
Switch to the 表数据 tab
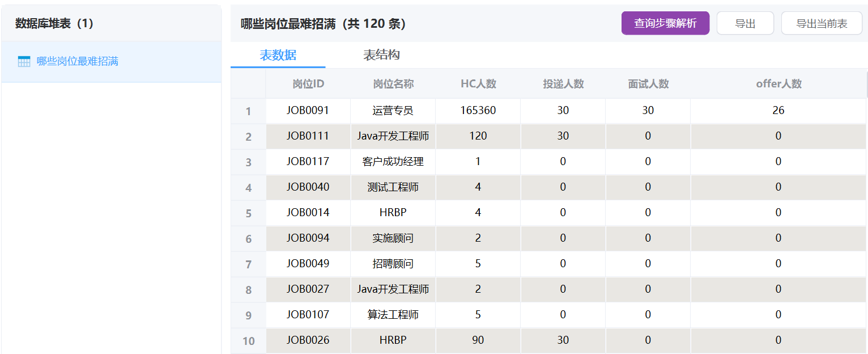tap(278, 55)
